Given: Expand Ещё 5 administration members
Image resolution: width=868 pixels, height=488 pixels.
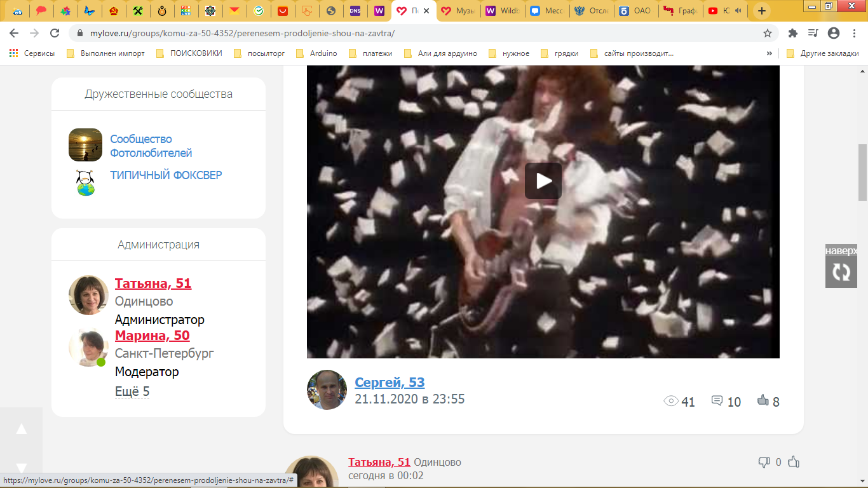Looking at the screenshot, I should point(132,391).
